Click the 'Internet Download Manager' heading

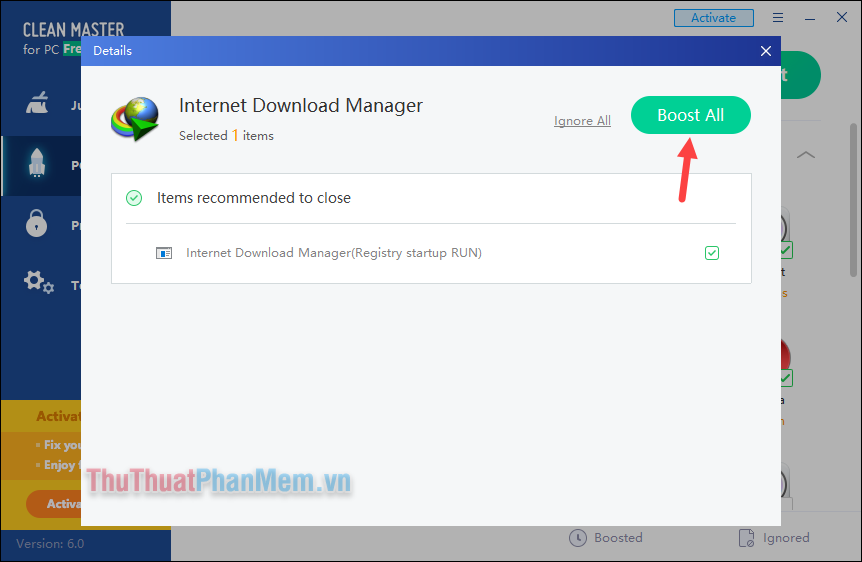click(x=301, y=105)
